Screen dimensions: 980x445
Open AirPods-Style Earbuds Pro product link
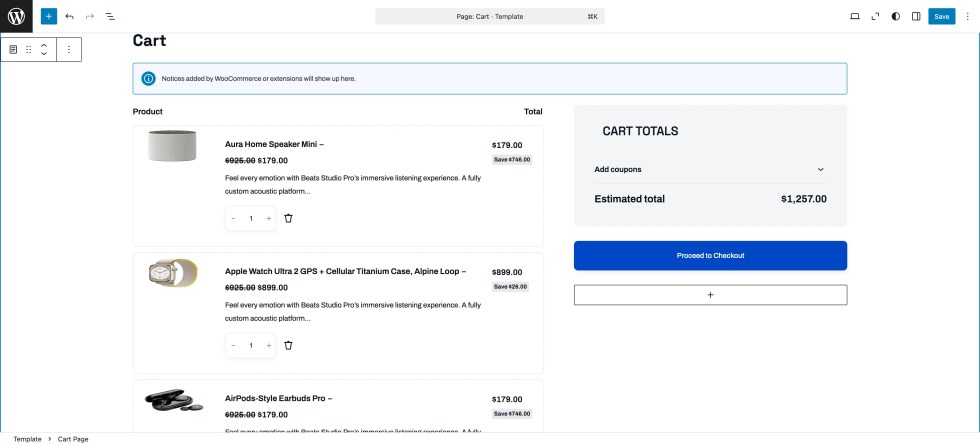(x=278, y=398)
